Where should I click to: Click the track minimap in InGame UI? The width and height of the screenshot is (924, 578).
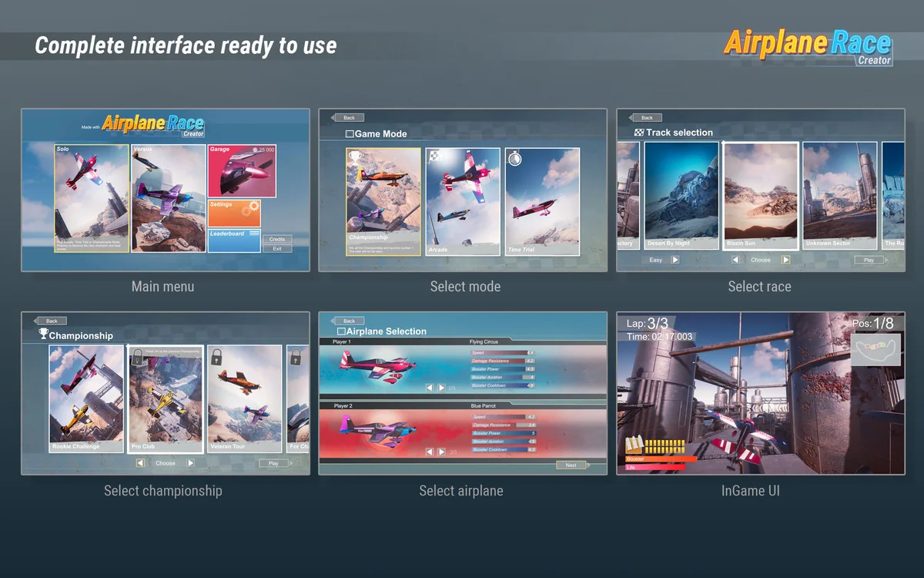(x=876, y=349)
